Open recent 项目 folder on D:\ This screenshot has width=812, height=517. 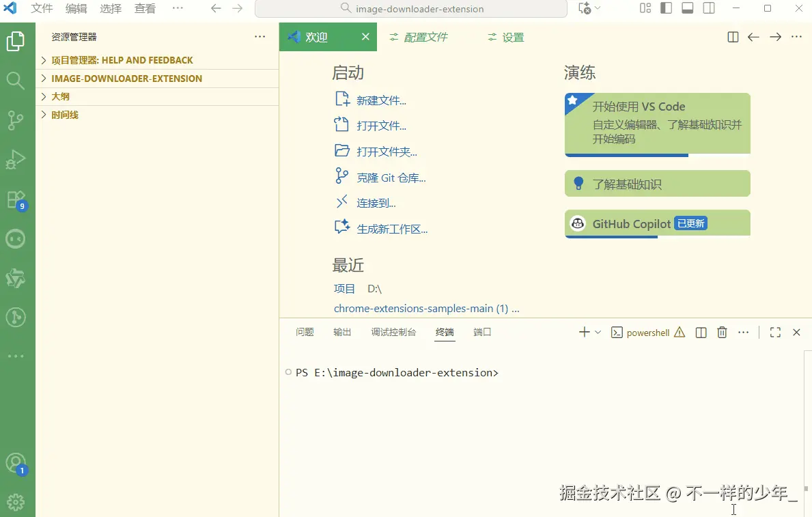344,288
